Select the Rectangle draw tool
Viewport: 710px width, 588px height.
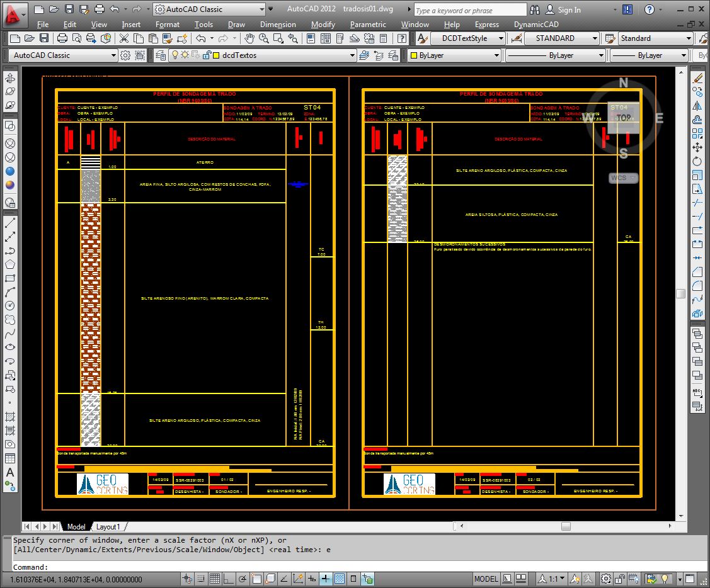click(10, 278)
